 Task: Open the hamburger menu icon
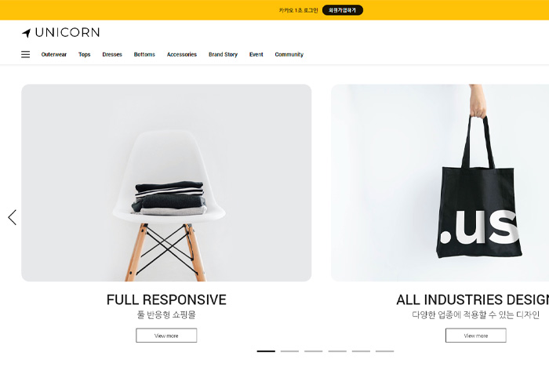(26, 55)
